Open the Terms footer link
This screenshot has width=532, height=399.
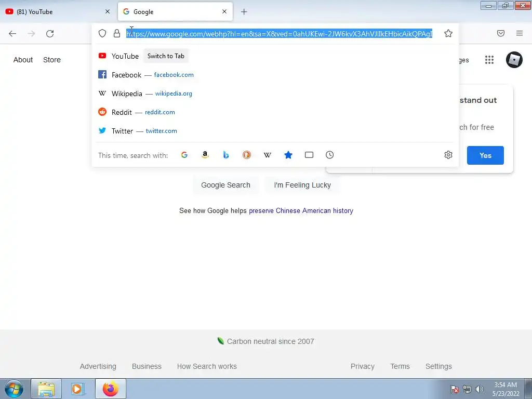click(400, 366)
